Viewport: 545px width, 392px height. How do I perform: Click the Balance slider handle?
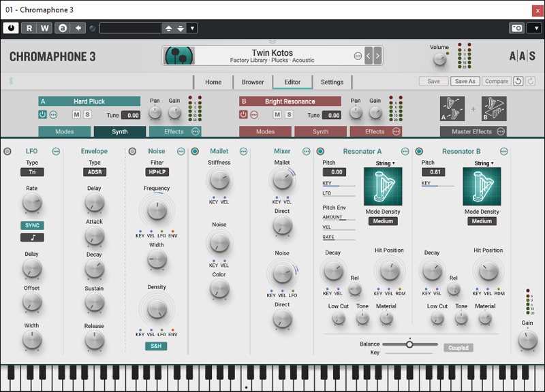coord(409,344)
